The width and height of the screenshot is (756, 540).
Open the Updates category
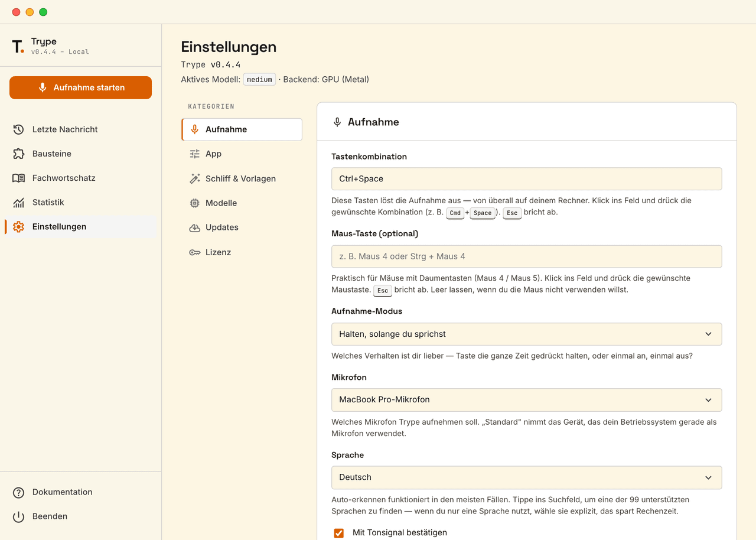[x=242, y=227]
